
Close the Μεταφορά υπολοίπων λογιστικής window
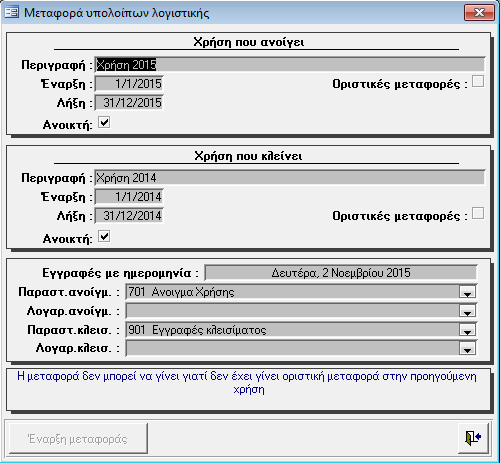(x=479, y=13)
